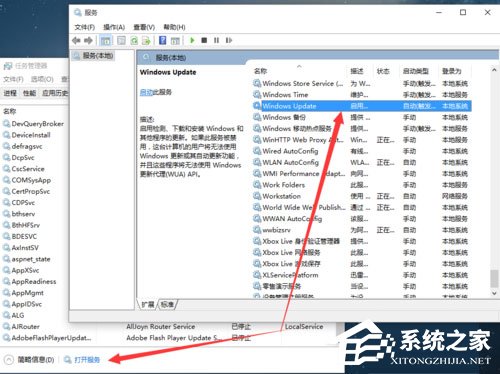Open 文件(F) menu in Task Manager window
This screenshot has height=374, width=500.
pyautogui.click(x=13, y=79)
